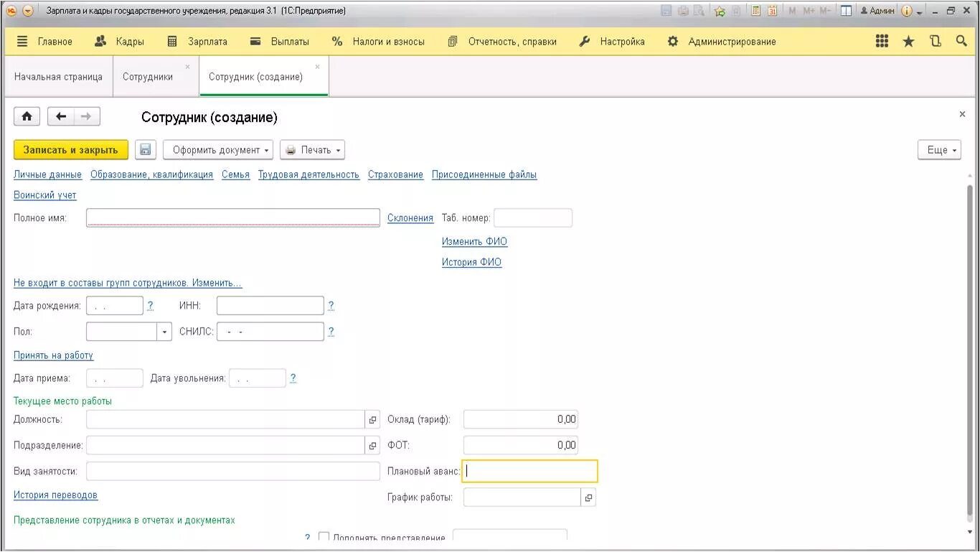Screen dimensions: 980x552
Task: Open Воинский учет link
Action: pyautogui.click(x=45, y=195)
